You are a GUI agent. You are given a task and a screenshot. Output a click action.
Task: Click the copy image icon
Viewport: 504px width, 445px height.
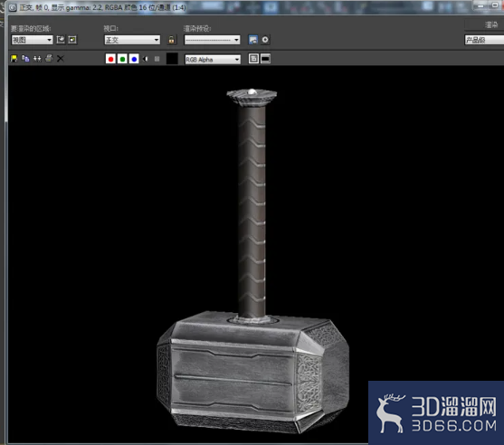[x=25, y=59]
